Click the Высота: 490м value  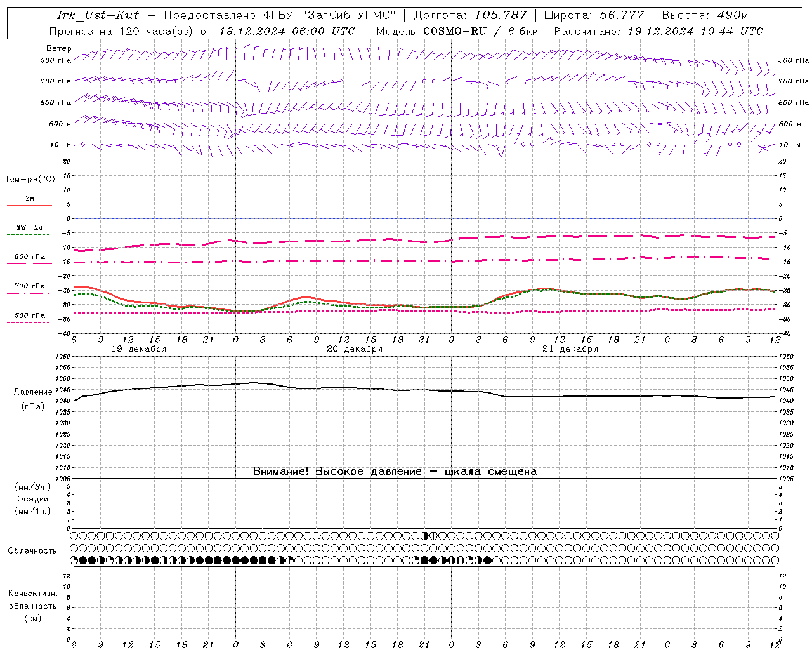[x=705, y=15]
